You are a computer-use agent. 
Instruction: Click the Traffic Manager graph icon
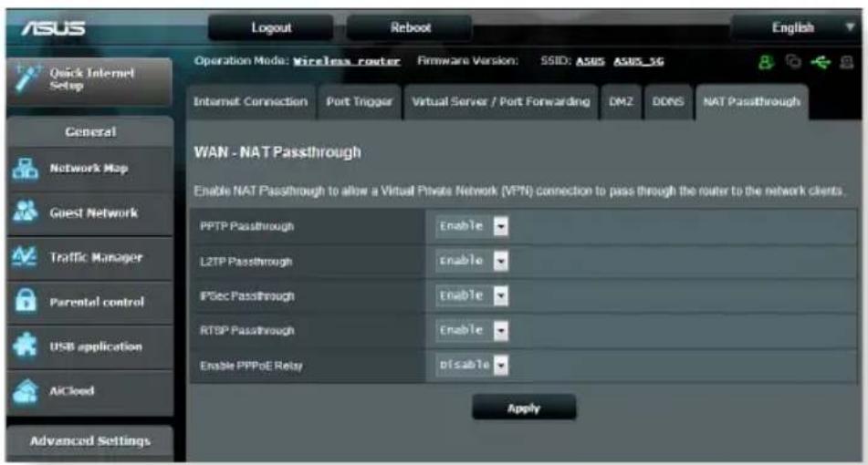[x=25, y=256]
